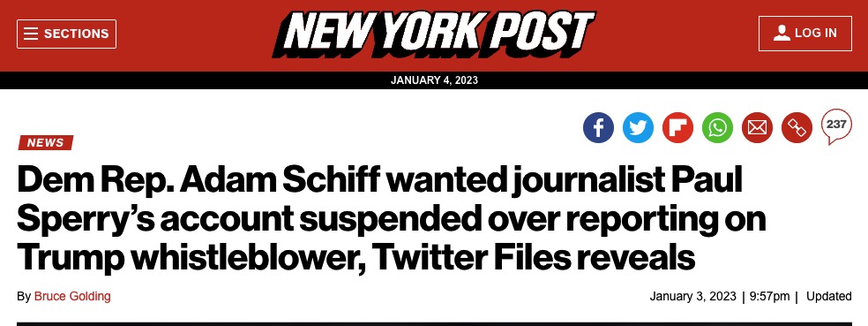This screenshot has width=868, height=326.
Task: Click the user silhouette icon
Action: click(782, 34)
